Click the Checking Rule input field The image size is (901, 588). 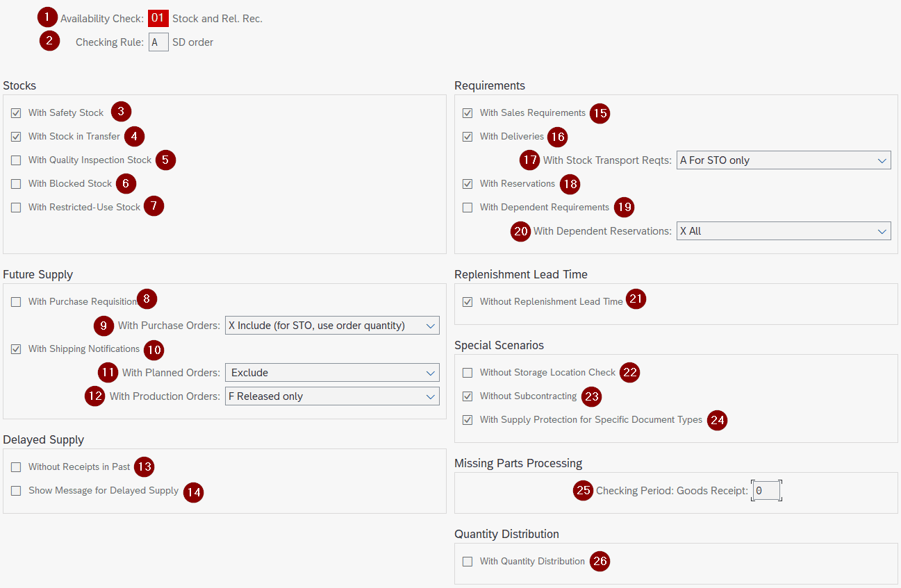(158, 42)
